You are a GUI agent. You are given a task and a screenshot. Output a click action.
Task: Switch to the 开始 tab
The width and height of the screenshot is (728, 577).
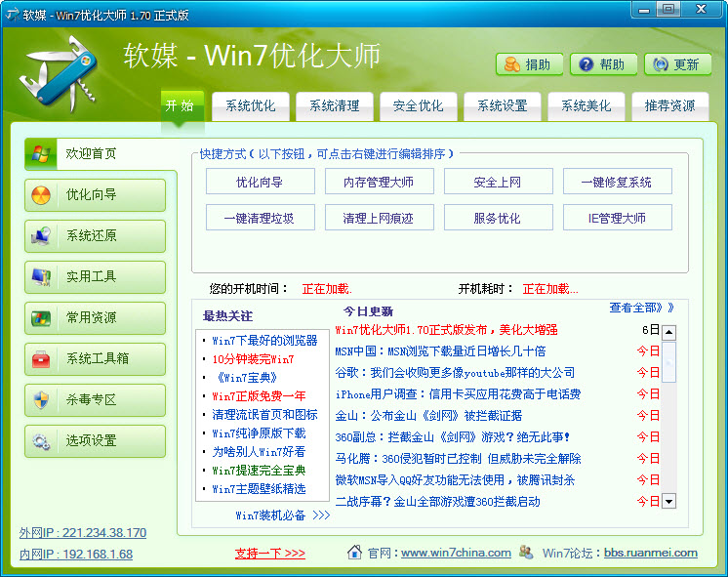182,105
